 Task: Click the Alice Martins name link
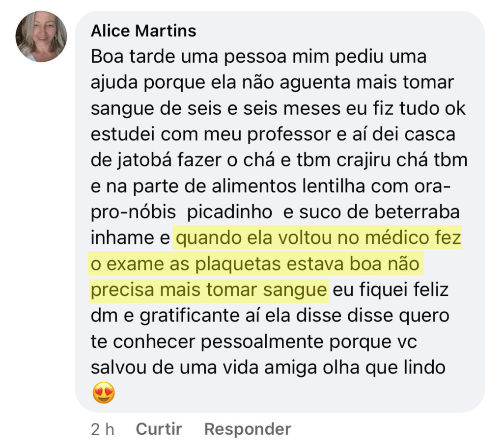[x=143, y=31]
